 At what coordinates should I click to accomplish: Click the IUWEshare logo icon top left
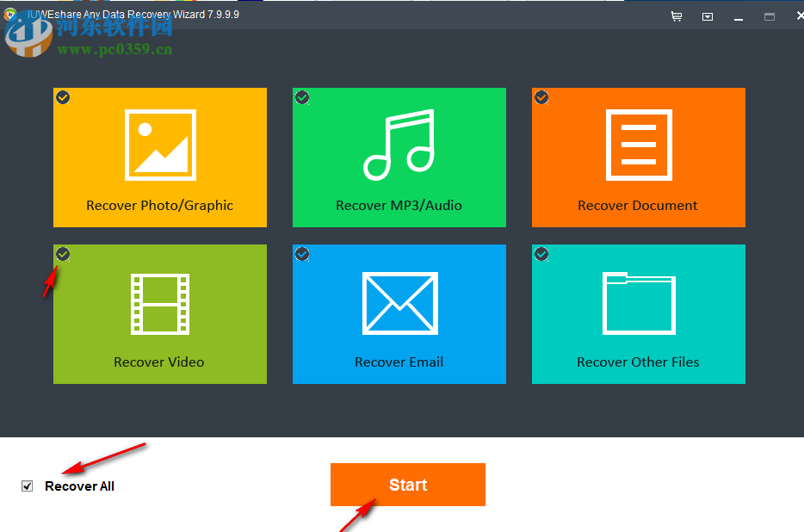pyautogui.click(x=11, y=14)
